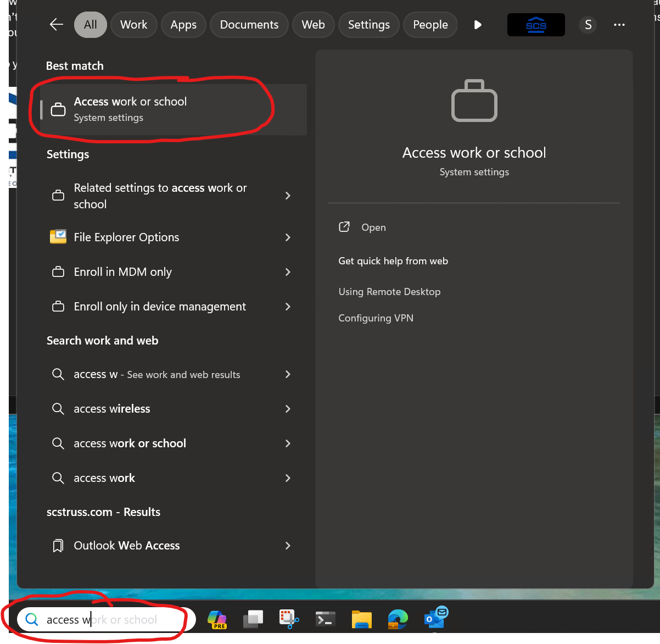660x644 pixels.
Task: Switch to the Documents filter tab
Action: (249, 25)
